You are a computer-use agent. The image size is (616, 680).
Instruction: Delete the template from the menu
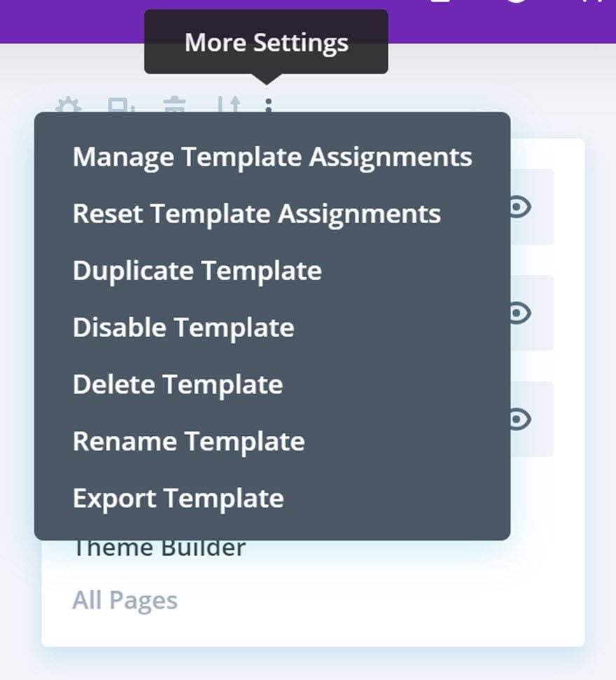(x=177, y=384)
